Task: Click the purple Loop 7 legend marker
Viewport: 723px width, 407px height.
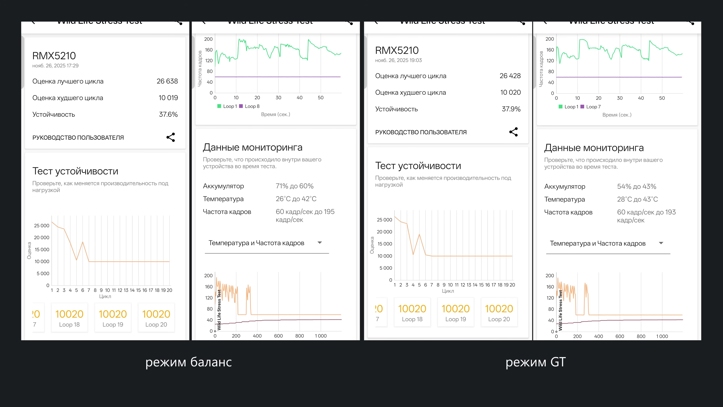Action: coord(582,106)
